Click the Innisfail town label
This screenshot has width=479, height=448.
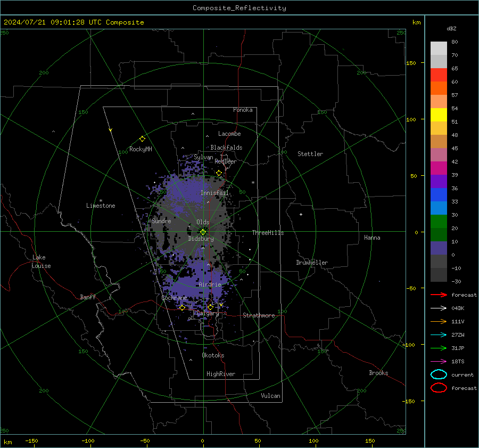(x=214, y=193)
